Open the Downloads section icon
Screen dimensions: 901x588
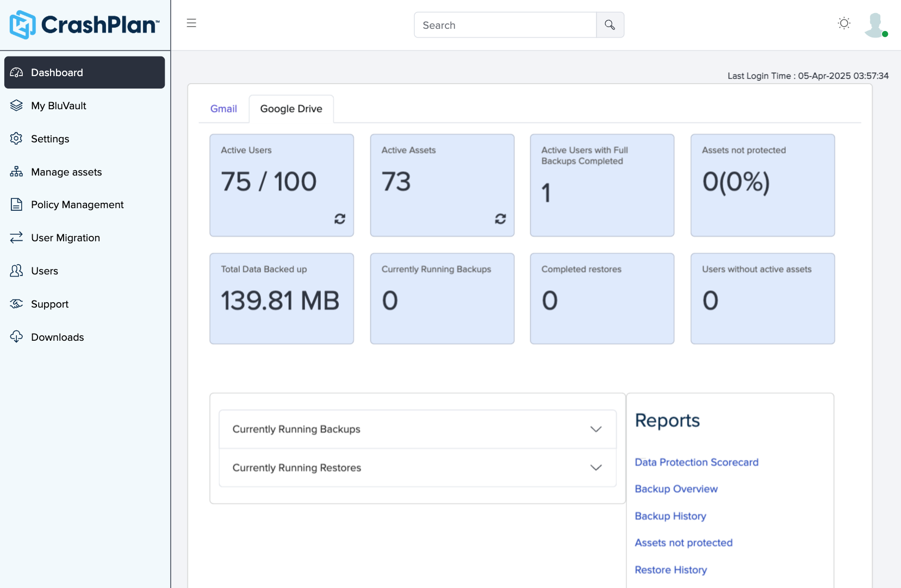[x=16, y=337]
